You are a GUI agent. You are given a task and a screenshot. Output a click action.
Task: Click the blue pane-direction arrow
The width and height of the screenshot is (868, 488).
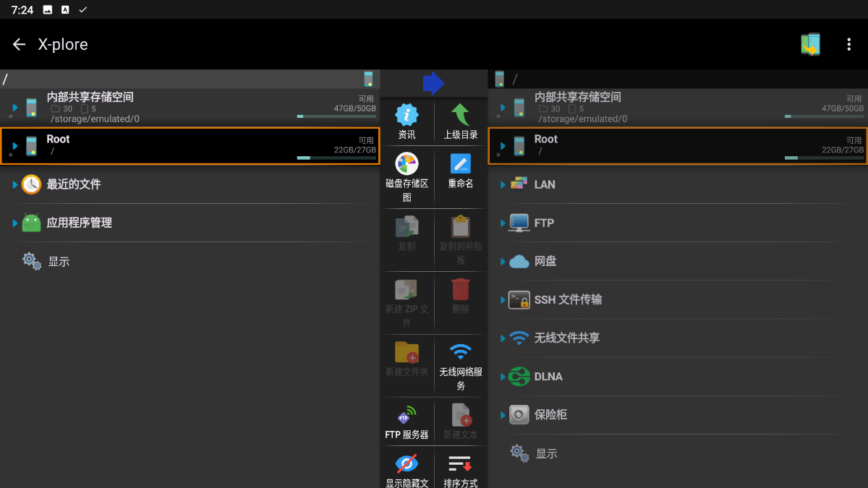tap(433, 83)
